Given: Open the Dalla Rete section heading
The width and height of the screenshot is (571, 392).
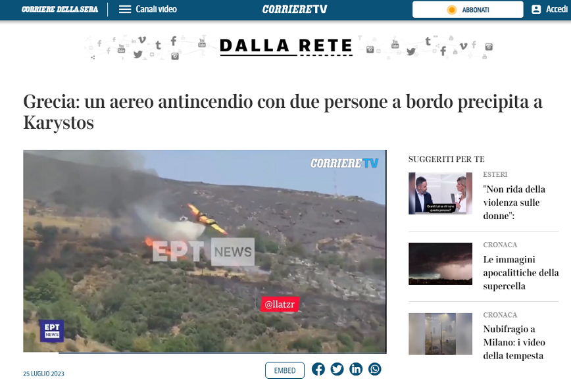Looking at the screenshot, I should [286, 45].
